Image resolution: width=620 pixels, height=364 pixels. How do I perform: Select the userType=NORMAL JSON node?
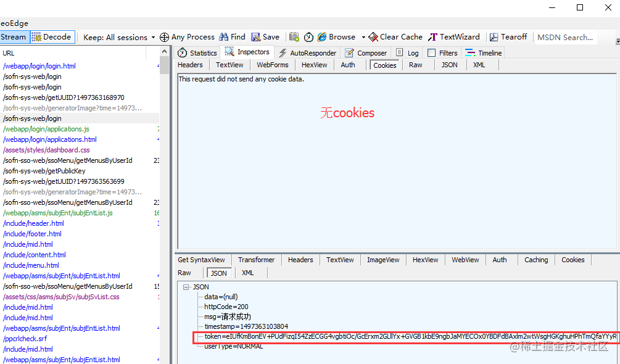pos(233,346)
